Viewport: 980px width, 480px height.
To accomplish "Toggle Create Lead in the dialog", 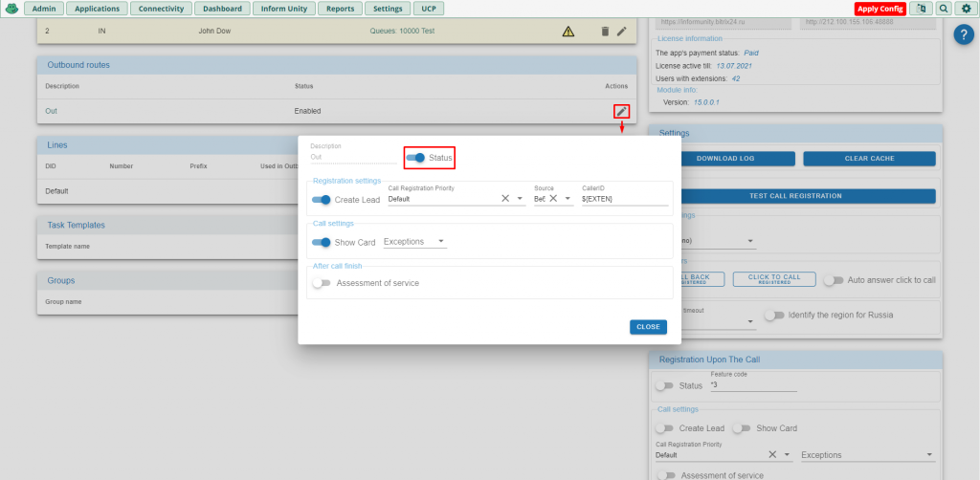I will coord(322,200).
